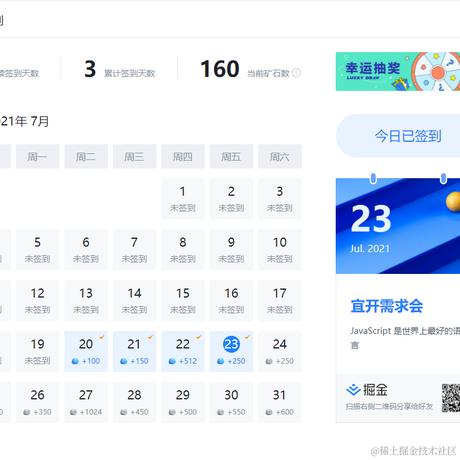Click the 扫描右侧二维码分享给好友 text
Image resolution: width=460 pixels, height=460 pixels.
(x=389, y=406)
